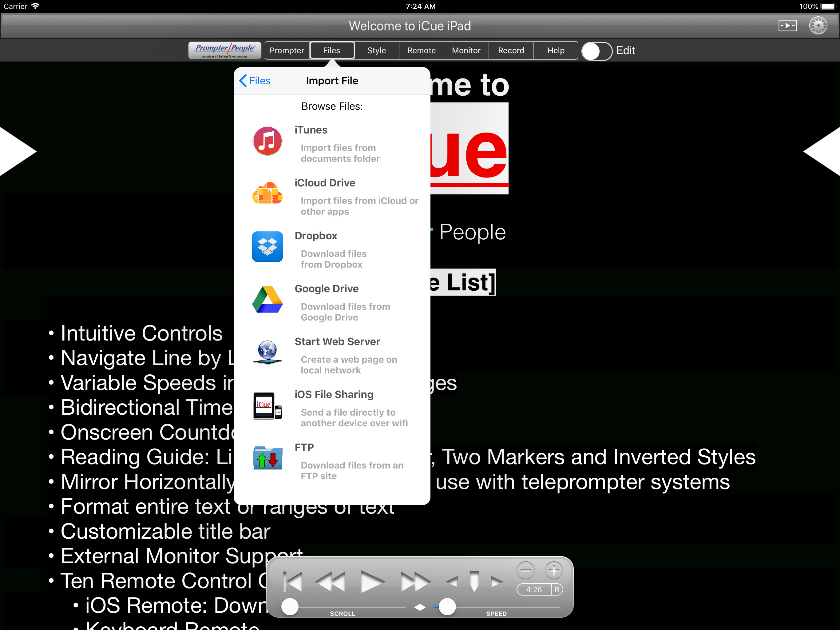The height and width of the screenshot is (630, 840).
Task: Select the iCloud Drive icon
Action: 267,194
